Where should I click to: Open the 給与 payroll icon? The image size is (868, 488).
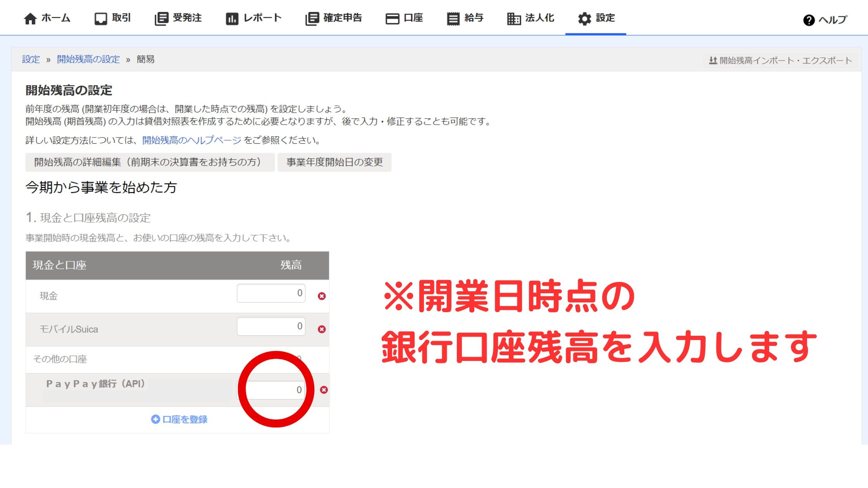click(x=453, y=19)
